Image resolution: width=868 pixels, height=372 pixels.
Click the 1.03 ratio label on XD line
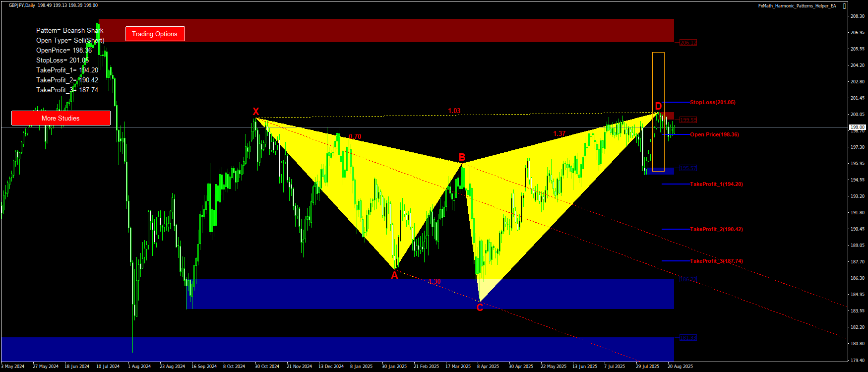pyautogui.click(x=454, y=111)
